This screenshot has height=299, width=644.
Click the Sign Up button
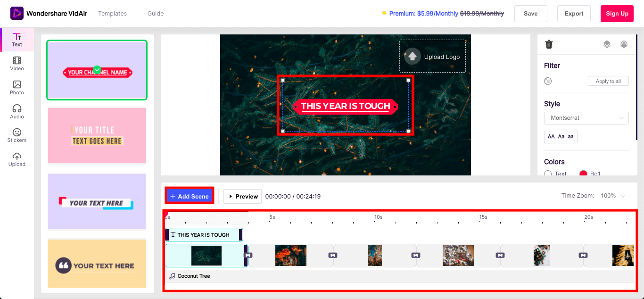[x=617, y=14]
